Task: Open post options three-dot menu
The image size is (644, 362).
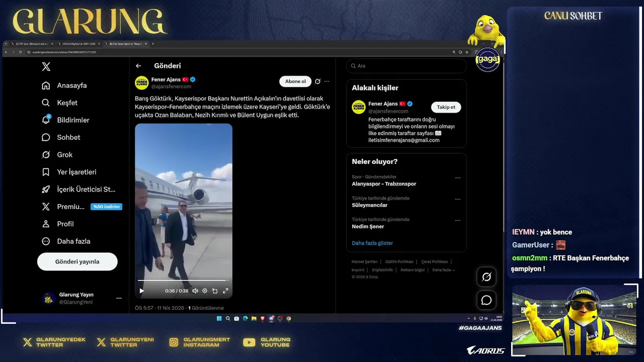Action: (327, 81)
